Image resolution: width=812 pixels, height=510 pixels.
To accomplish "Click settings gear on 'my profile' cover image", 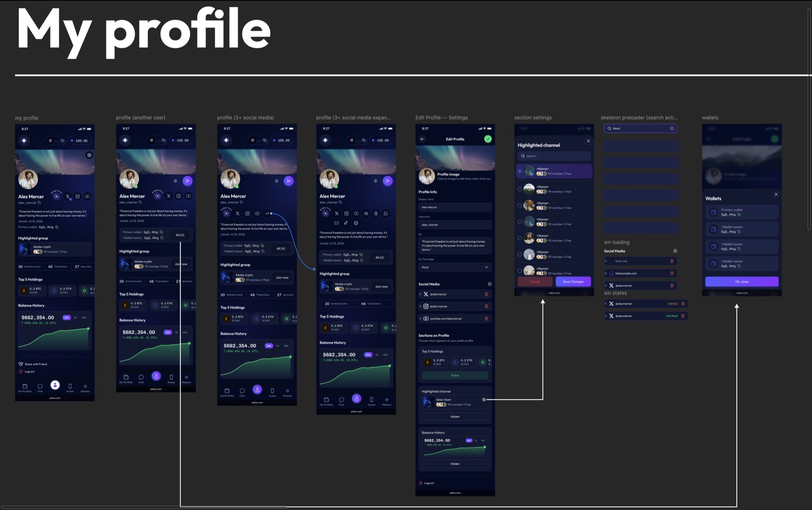I will tap(89, 155).
